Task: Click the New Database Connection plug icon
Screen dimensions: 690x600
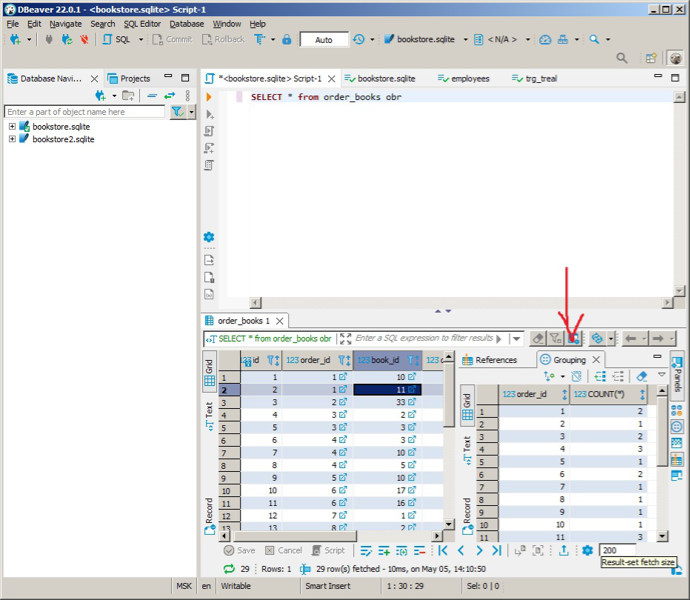Action: tap(15, 40)
